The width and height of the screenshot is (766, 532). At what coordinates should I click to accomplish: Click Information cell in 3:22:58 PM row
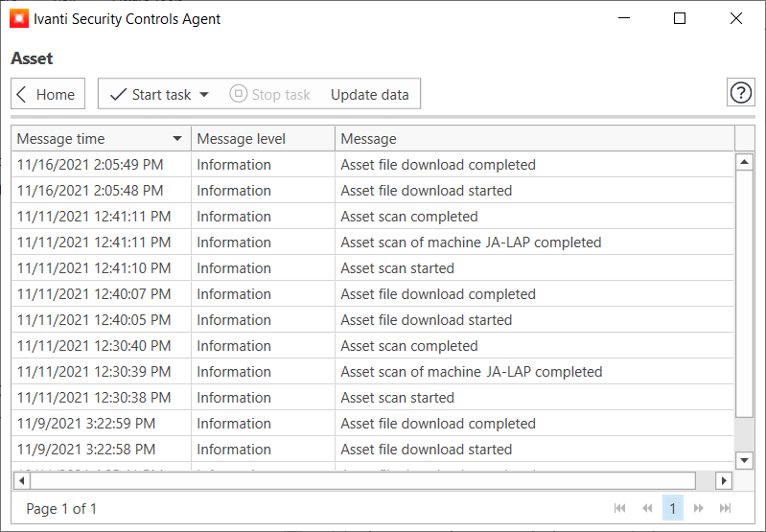pos(263,450)
